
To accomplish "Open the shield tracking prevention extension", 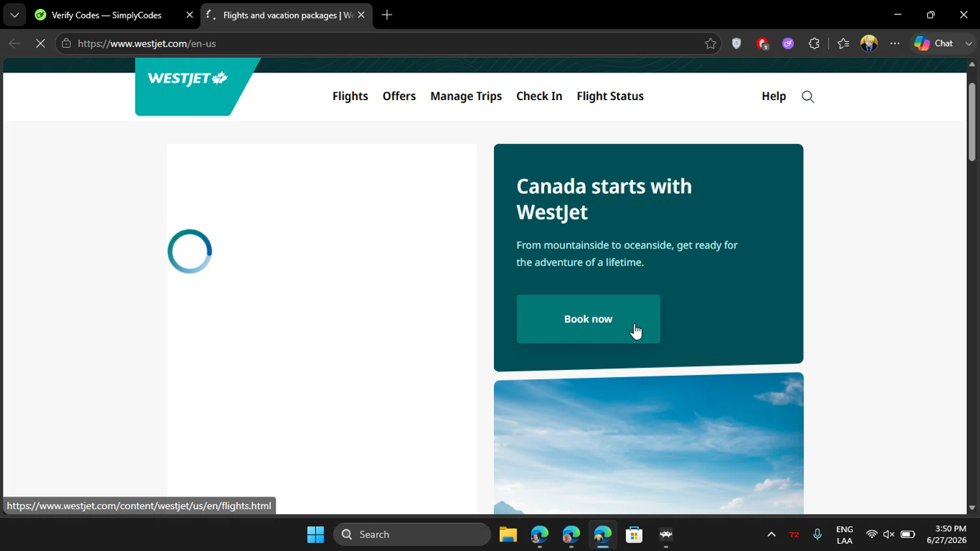I will [736, 44].
